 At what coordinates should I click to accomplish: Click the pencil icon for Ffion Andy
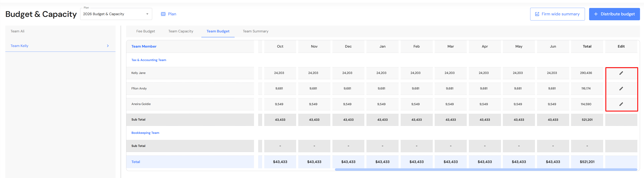click(x=621, y=89)
